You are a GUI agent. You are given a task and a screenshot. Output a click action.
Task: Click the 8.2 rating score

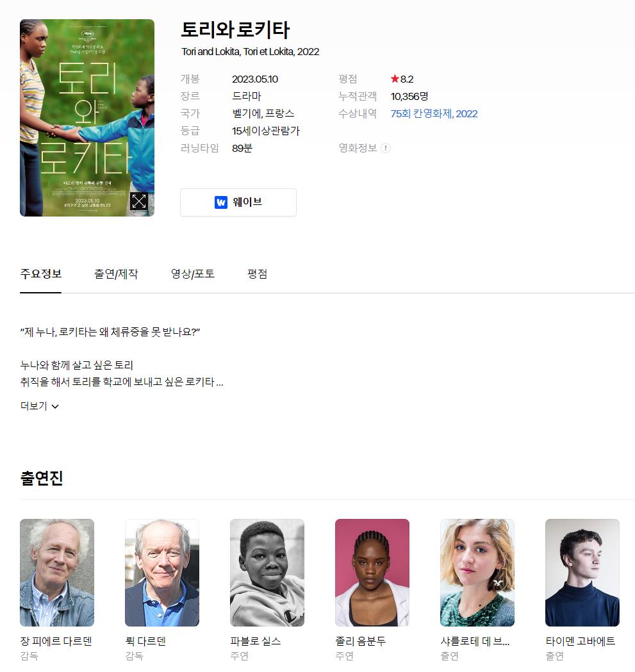[x=407, y=79]
